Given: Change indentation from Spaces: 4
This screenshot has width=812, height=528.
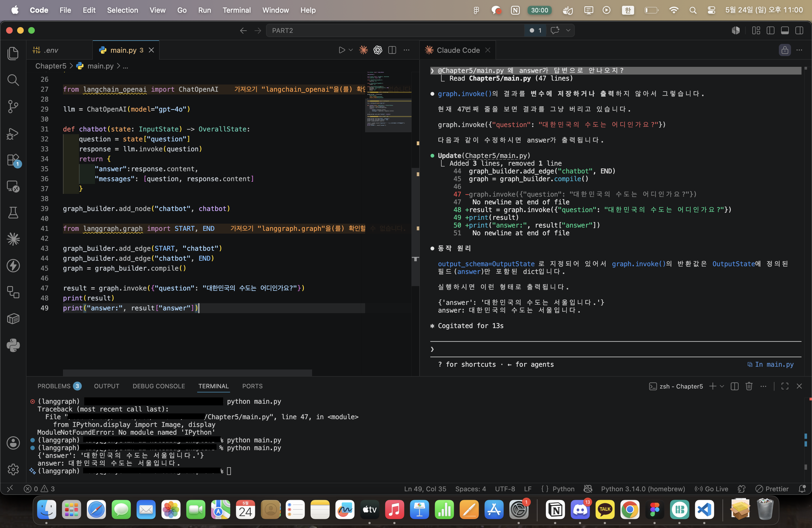Looking at the screenshot, I should (x=470, y=489).
